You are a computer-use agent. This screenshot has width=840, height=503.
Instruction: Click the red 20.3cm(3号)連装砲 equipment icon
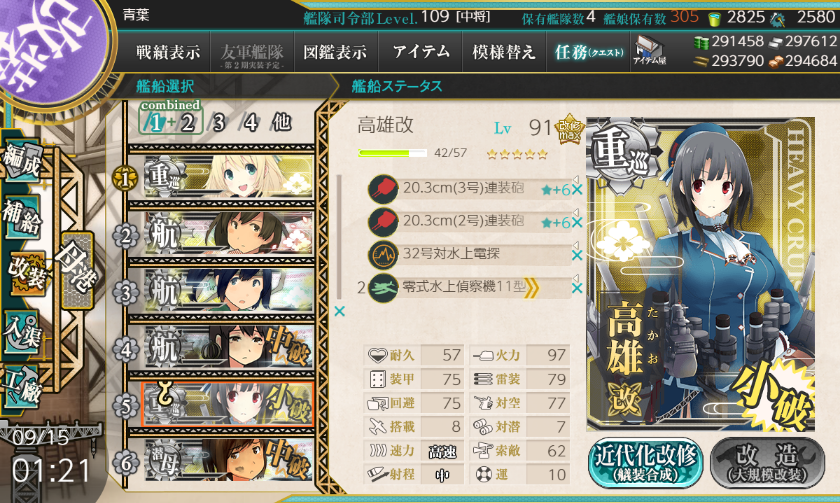coord(384,189)
